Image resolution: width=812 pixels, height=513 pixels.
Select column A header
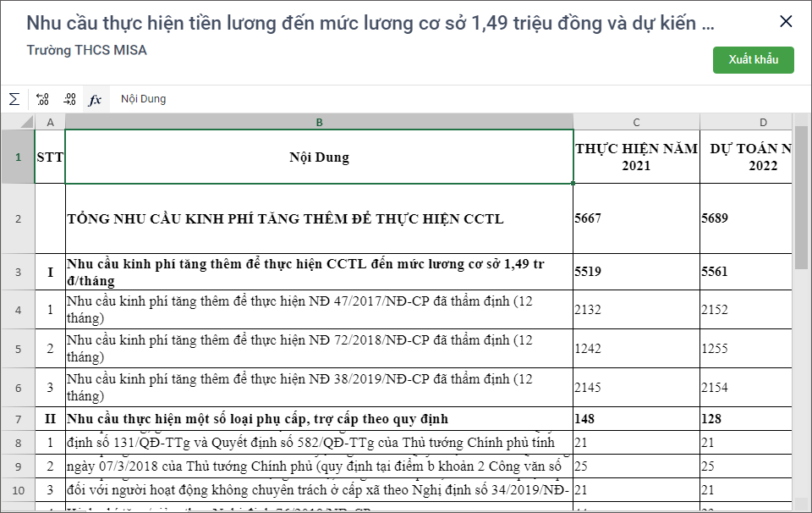tap(50, 122)
